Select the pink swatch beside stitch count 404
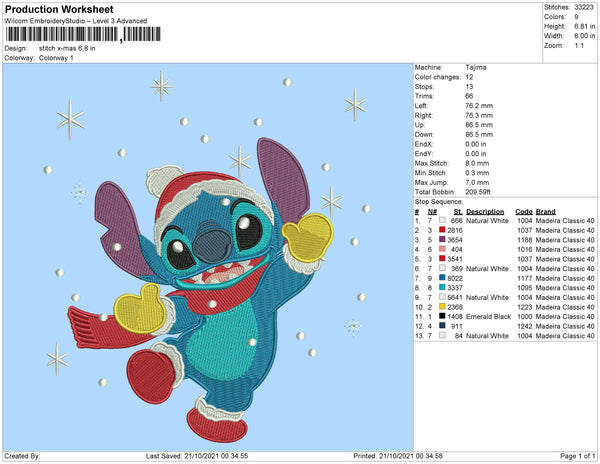Image resolution: width=600 pixels, height=464 pixels. 442,249
